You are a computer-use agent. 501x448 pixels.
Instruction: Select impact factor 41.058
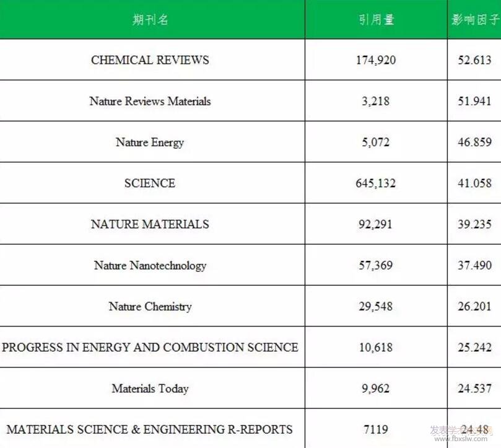click(x=474, y=183)
